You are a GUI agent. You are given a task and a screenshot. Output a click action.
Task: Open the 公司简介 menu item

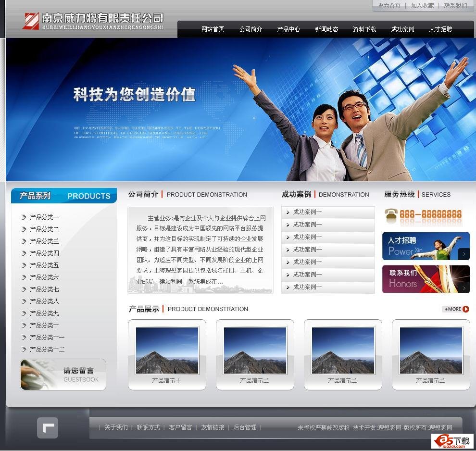(x=251, y=29)
